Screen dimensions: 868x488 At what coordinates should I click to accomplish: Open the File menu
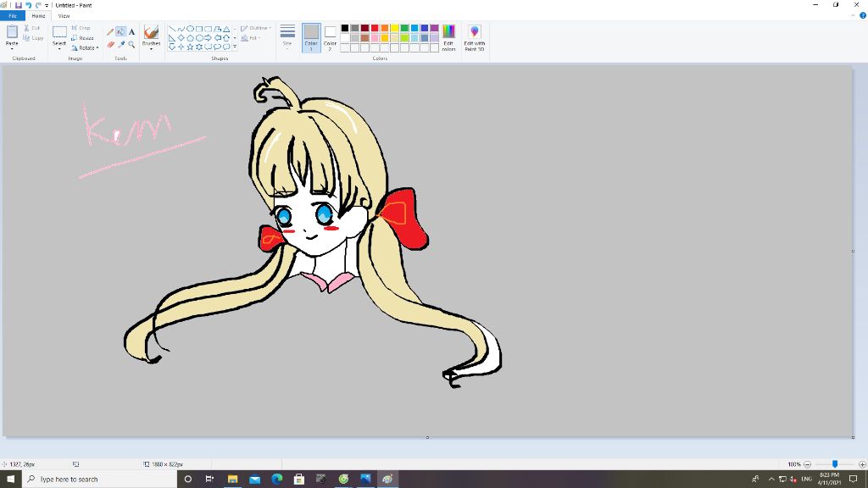pyautogui.click(x=12, y=15)
